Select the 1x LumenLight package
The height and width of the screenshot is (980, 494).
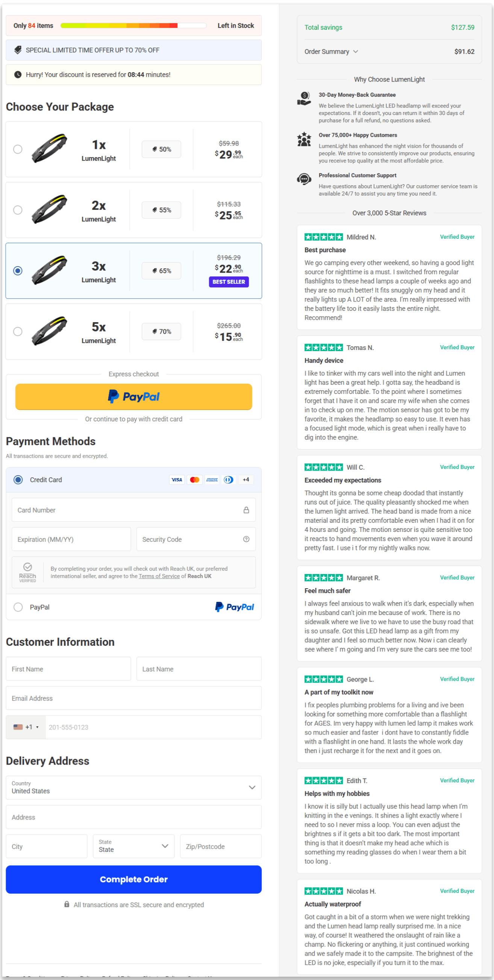18,149
